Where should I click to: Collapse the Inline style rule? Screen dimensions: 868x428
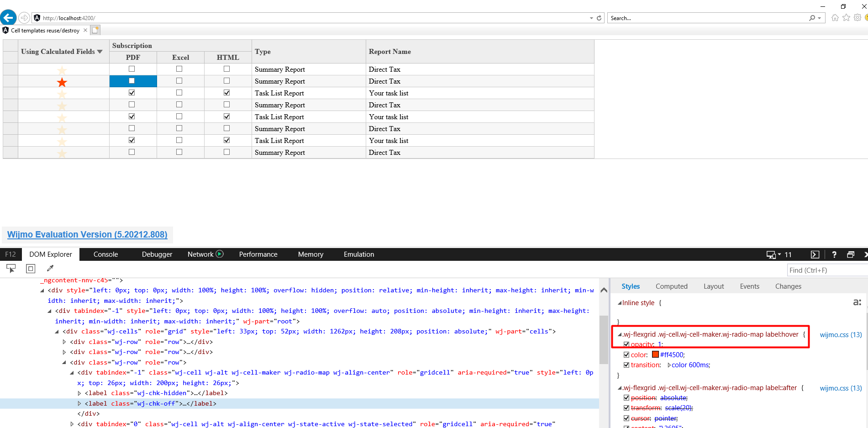point(620,303)
